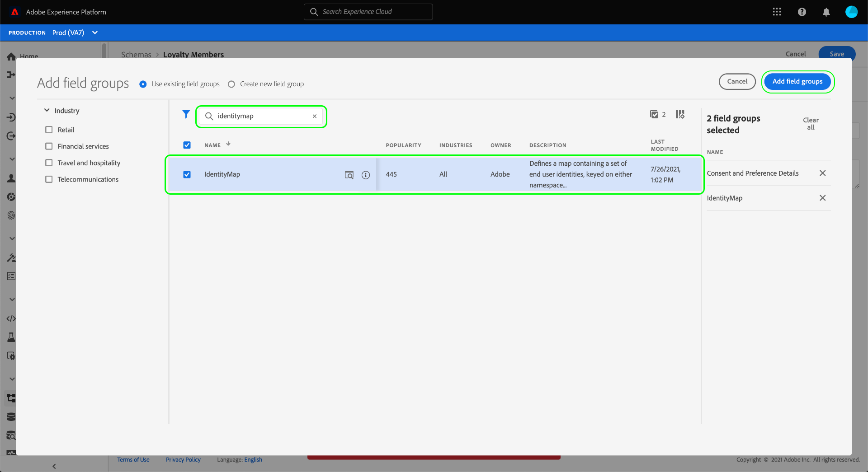The height and width of the screenshot is (472, 868).
Task: Open the Sources icon in sidebar
Action: coord(11,117)
